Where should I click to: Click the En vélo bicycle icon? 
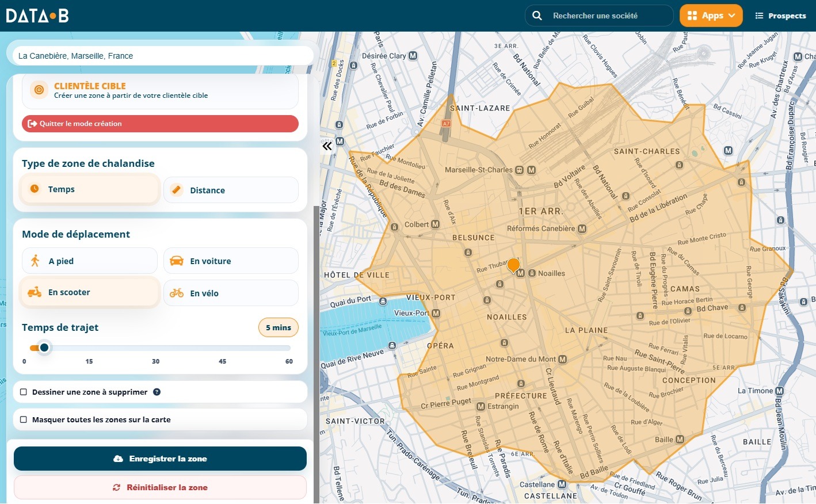point(177,293)
